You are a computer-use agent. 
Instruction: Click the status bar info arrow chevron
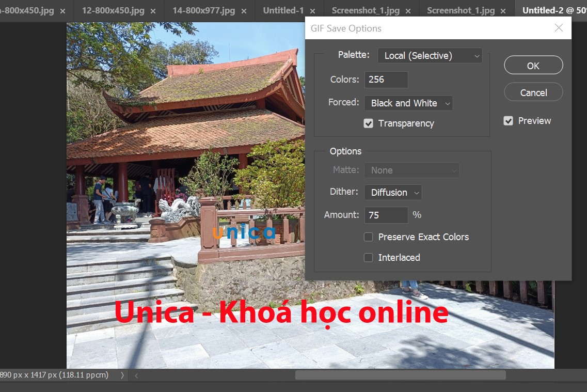(x=122, y=375)
